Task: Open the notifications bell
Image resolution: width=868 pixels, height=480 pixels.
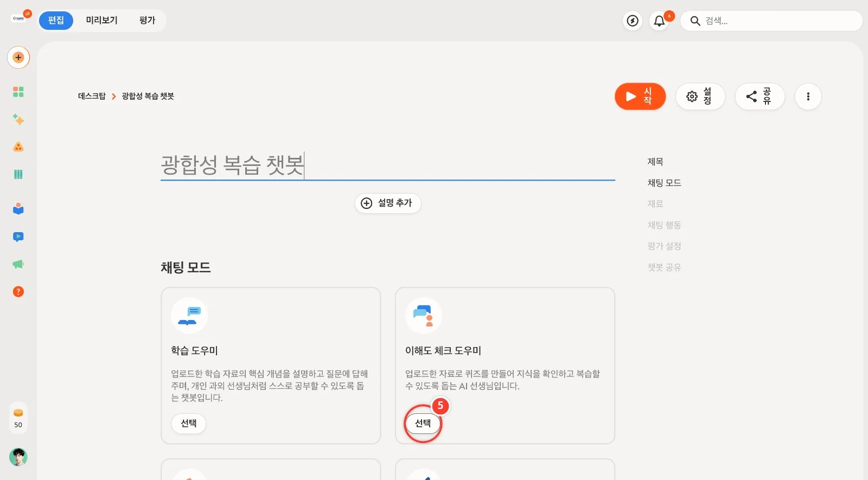Action: (659, 21)
